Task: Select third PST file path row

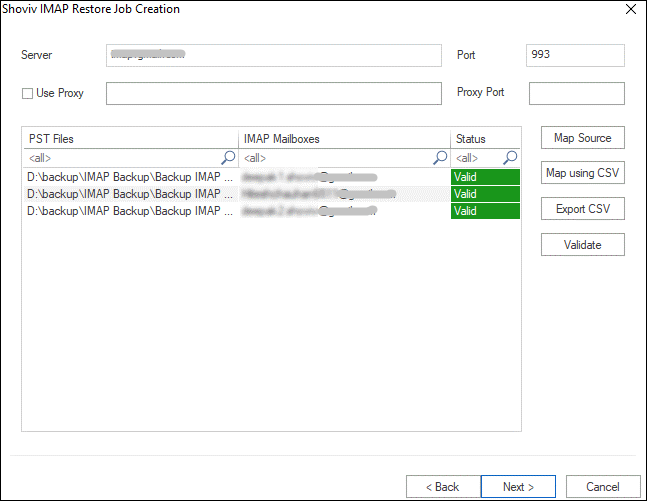Action: point(130,211)
